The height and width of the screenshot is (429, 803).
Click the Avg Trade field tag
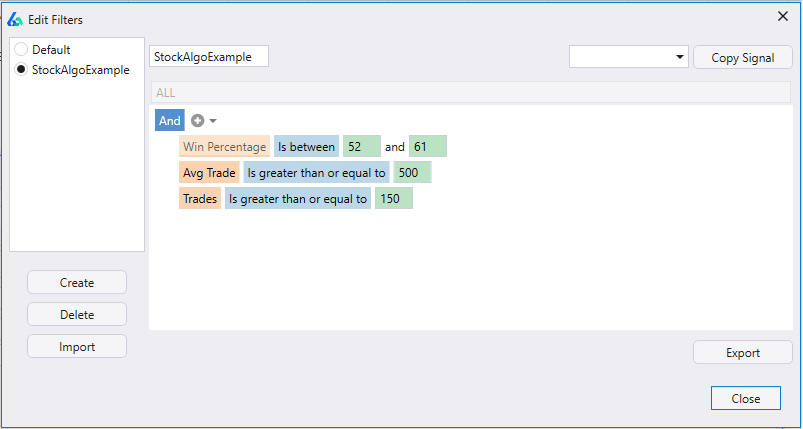pos(209,173)
